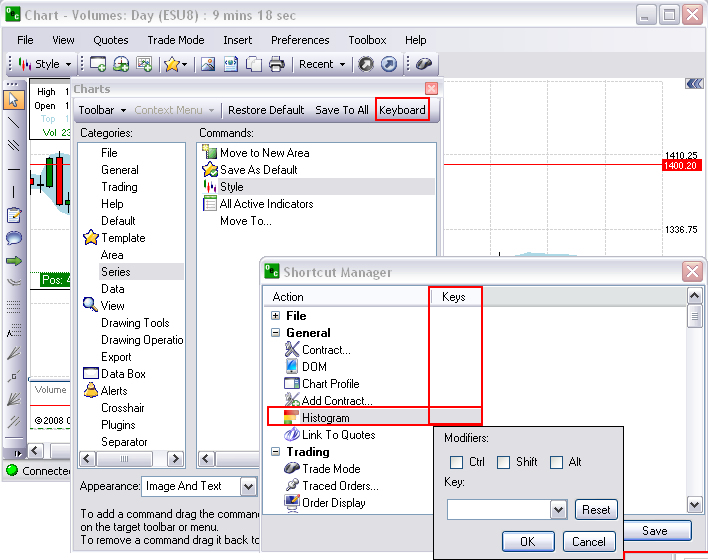Image resolution: width=708 pixels, height=560 pixels.
Task: Open the Appearance dropdown
Action: [x=248, y=486]
